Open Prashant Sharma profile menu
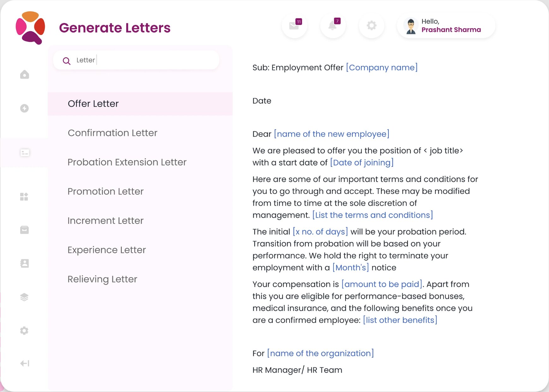The width and height of the screenshot is (549, 392). coord(446,26)
